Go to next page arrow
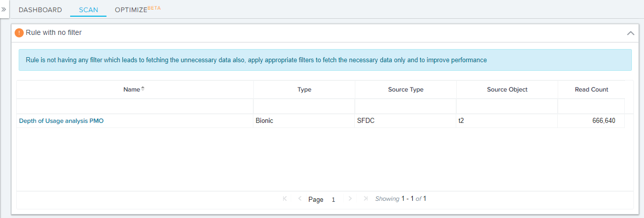 click(x=350, y=199)
